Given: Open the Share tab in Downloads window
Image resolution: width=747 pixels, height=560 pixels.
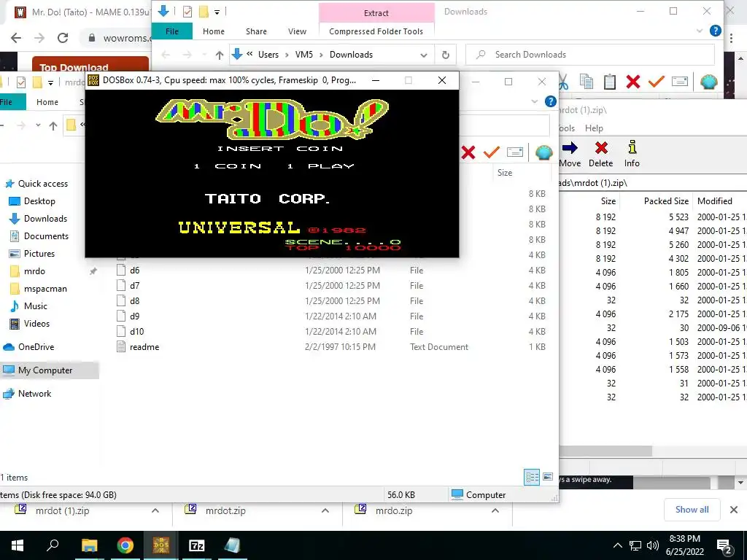Looking at the screenshot, I should click(x=256, y=31).
